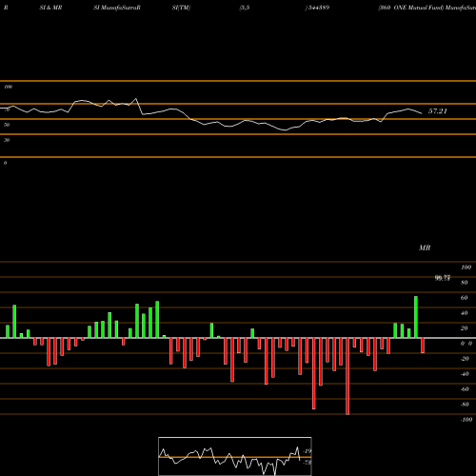This screenshot has width=476, height=476.
Task: Click the MR axis label -20
Action: 465,359
